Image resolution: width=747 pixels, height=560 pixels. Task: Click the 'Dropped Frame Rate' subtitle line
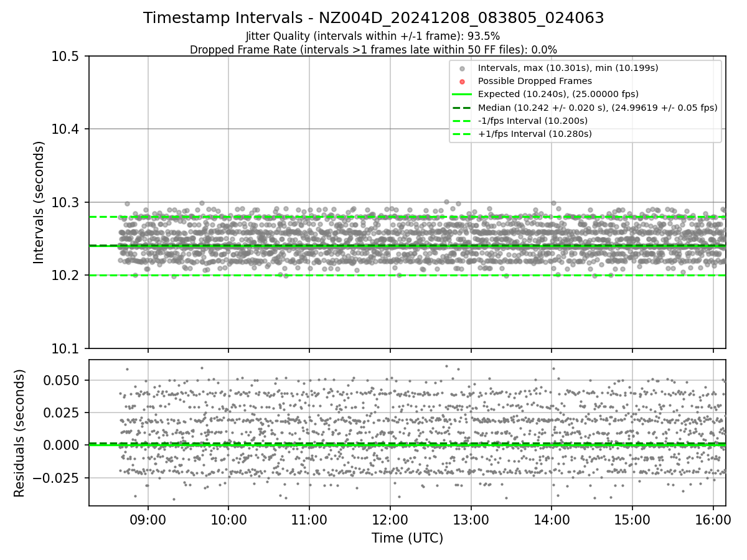pyautogui.click(x=374, y=49)
